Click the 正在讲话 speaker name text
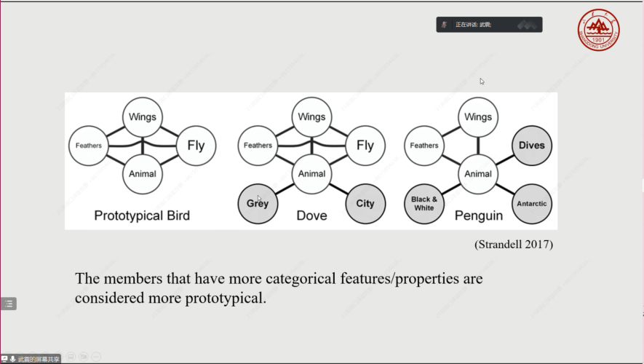The width and height of the screenshot is (644, 364). [474, 25]
